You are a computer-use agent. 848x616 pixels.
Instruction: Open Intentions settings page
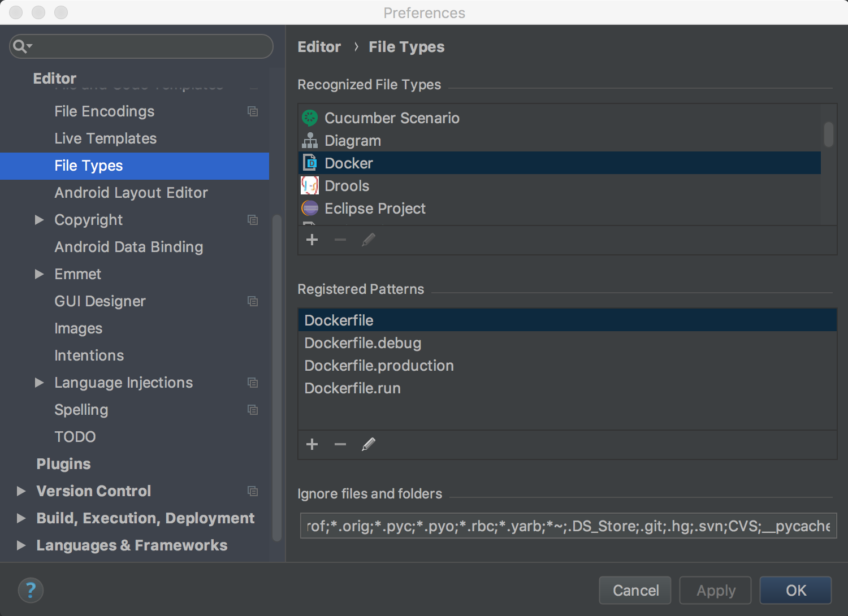(89, 355)
